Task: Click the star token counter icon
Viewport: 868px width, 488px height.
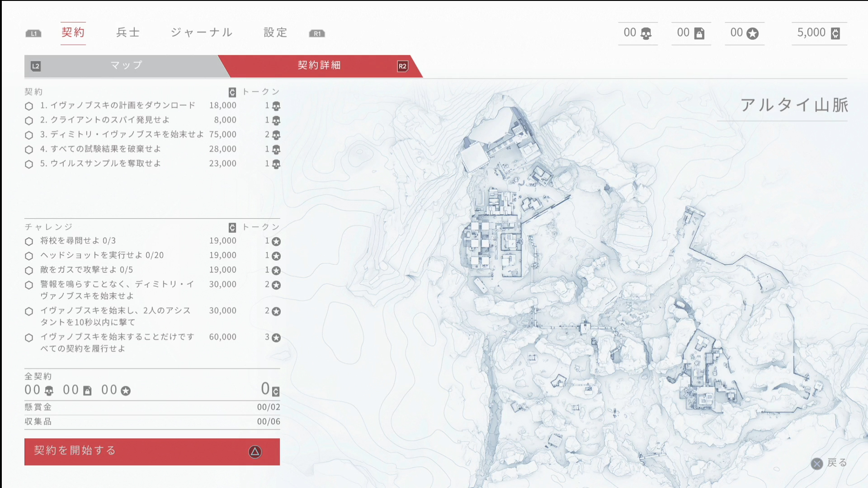Action: pyautogui.click(x=753, y=33)
